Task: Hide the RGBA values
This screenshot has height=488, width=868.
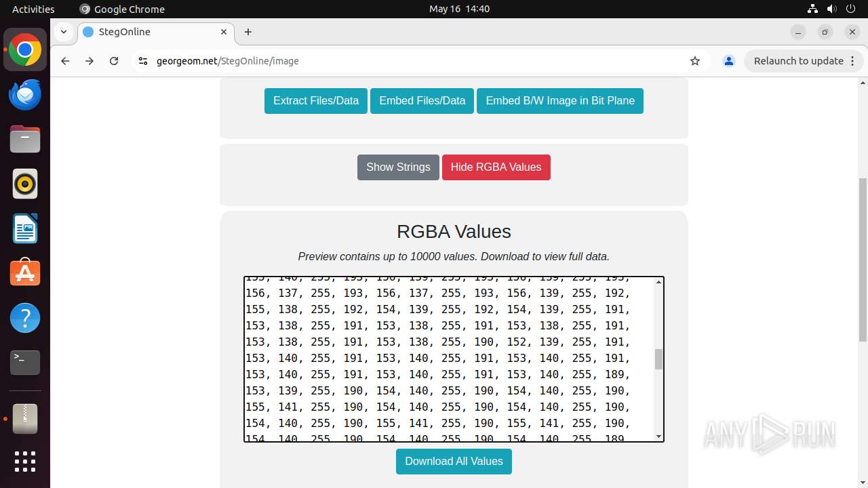Action: coord(496,167)
